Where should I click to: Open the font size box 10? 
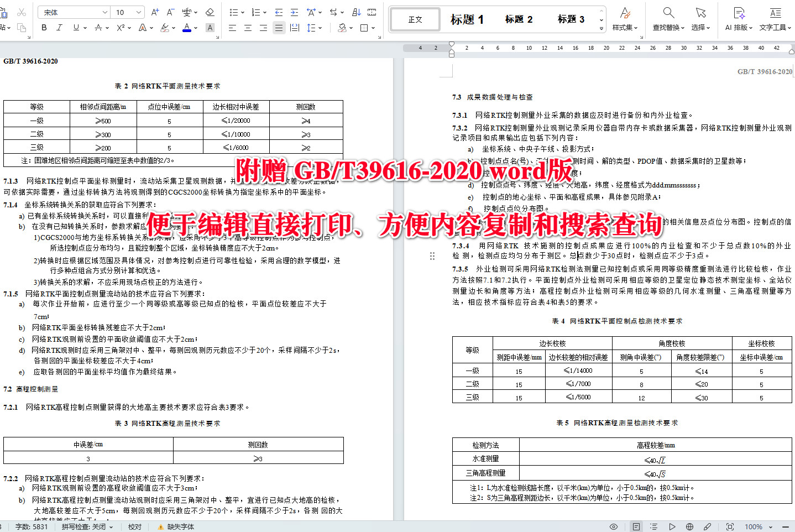point(128,12)
